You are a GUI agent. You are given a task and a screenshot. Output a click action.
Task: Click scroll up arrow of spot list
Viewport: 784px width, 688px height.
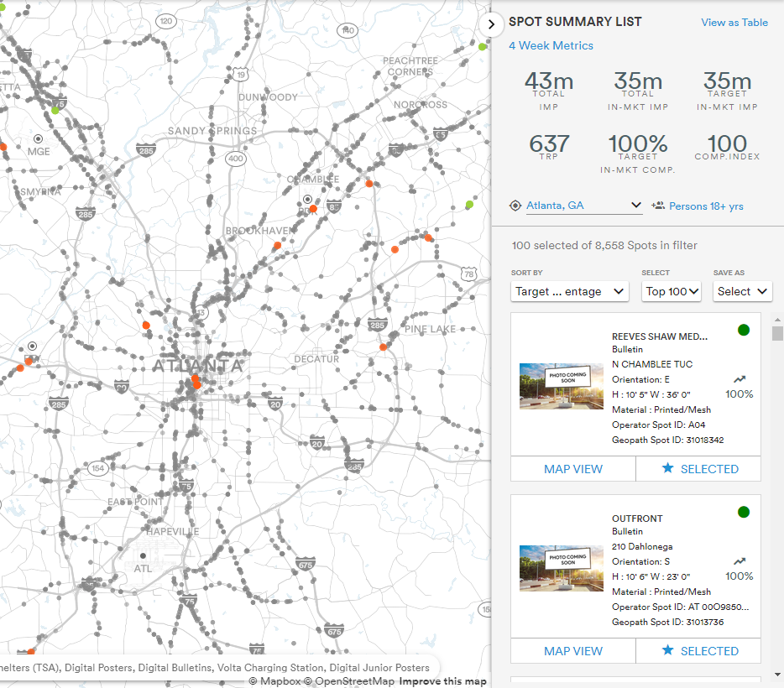[x=777, y=320]
